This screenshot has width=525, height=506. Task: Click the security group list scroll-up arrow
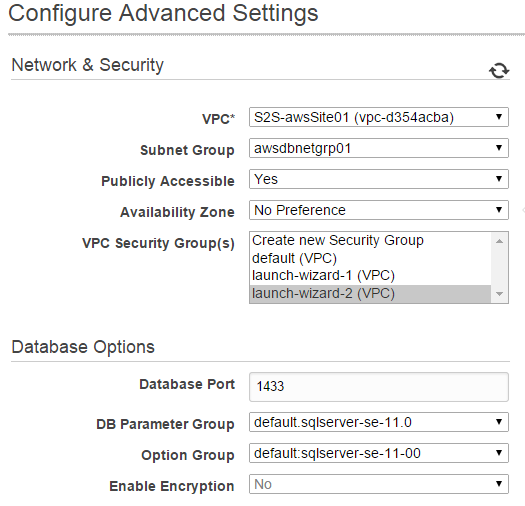click(500, 241)
